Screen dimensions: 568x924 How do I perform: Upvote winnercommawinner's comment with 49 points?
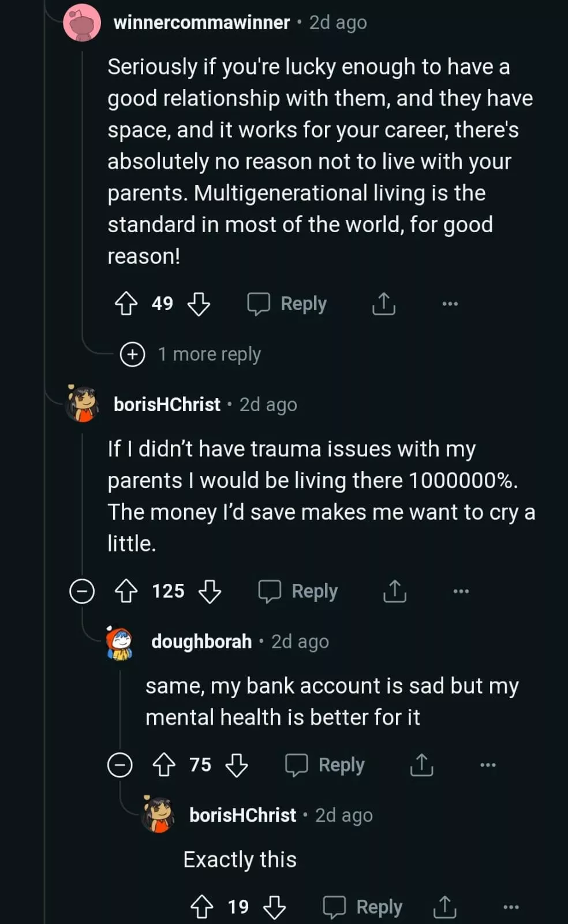point(126,304)
